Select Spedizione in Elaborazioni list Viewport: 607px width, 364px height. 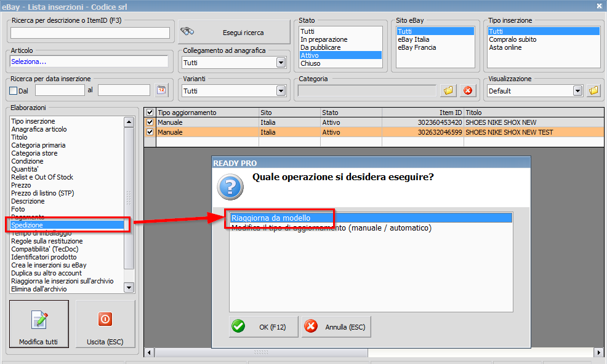point(67,225)
